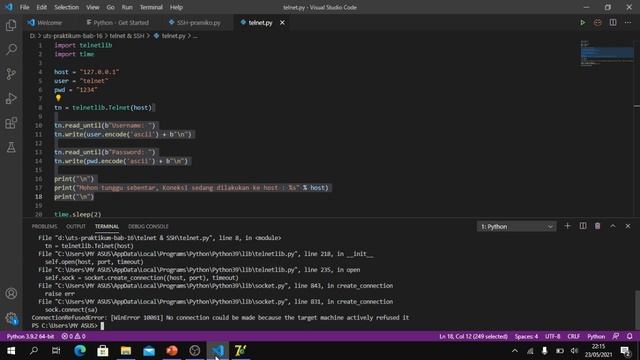Change encoding UTF-8 in status bar
This screenshot has height=360, width=640.
point(553,336)
